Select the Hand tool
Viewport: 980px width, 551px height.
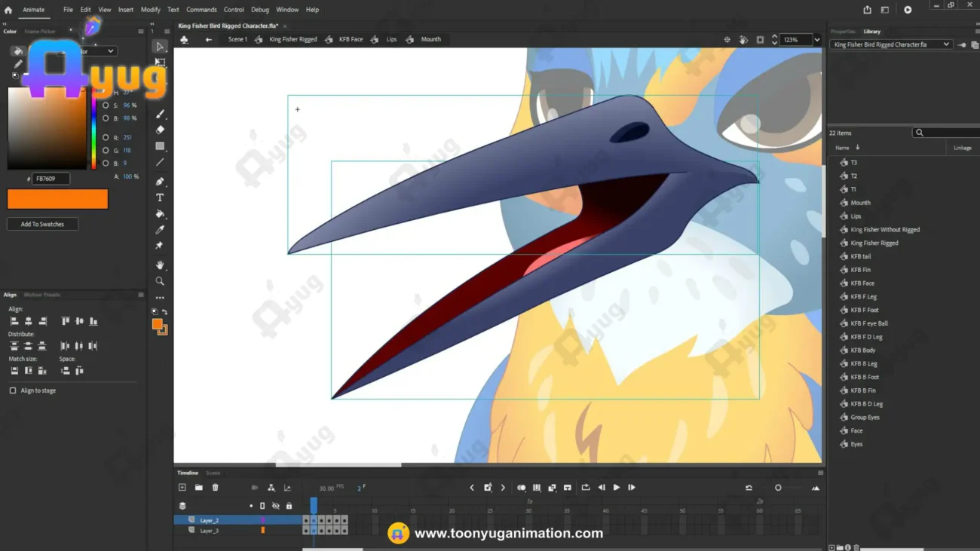click(x=160, y=265)
